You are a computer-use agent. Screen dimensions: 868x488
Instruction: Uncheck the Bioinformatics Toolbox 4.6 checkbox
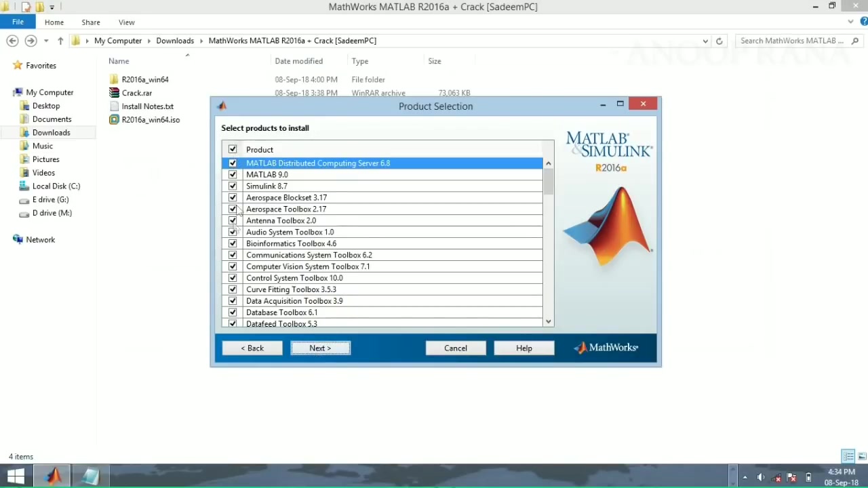pos(233,244)
